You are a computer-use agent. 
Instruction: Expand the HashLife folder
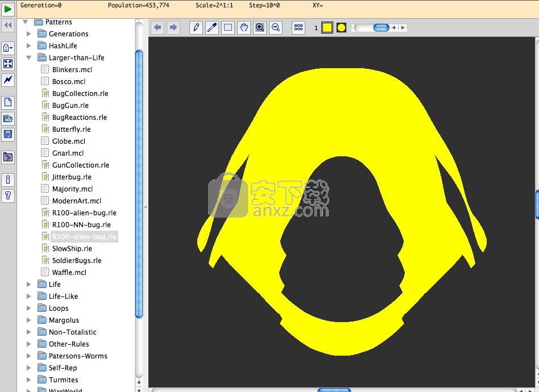coord(29,45)
